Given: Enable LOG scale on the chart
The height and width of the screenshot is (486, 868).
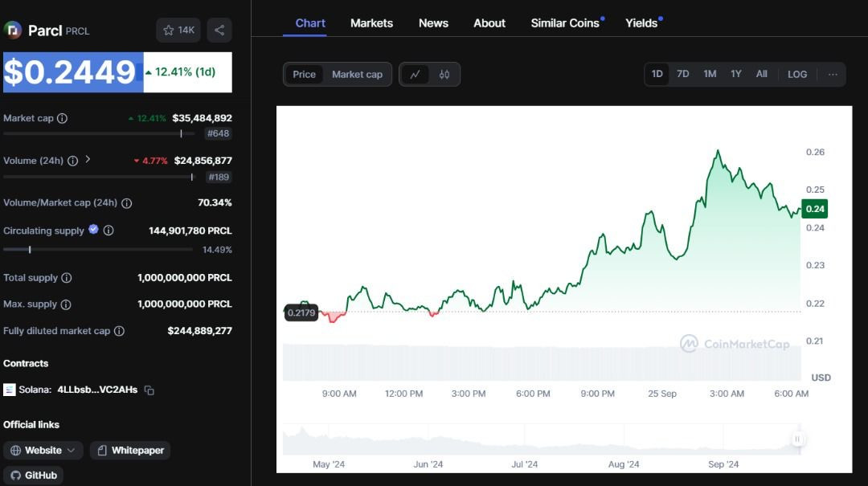Looking at the screenshot, I should 797,74.
